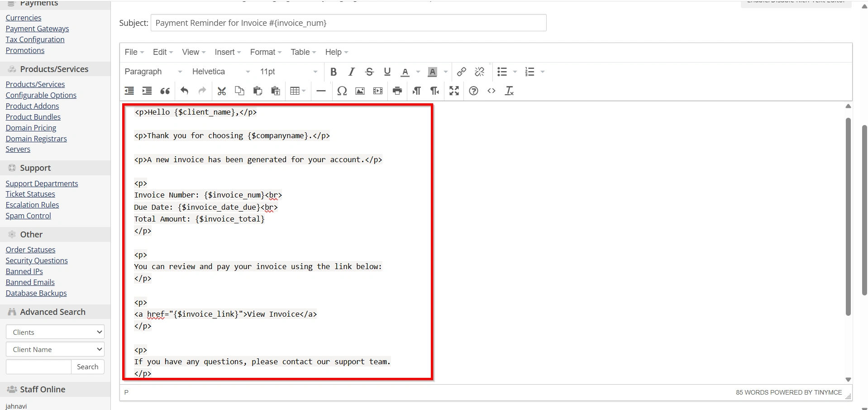
Task: Navigate to Domain Pricing
Action: (x=31, y=128)
